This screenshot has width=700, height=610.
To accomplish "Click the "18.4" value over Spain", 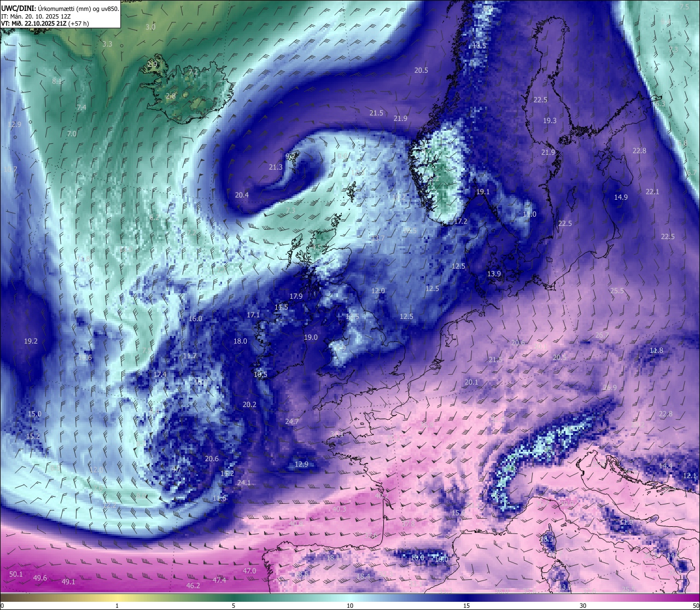I will coord(363,576).
